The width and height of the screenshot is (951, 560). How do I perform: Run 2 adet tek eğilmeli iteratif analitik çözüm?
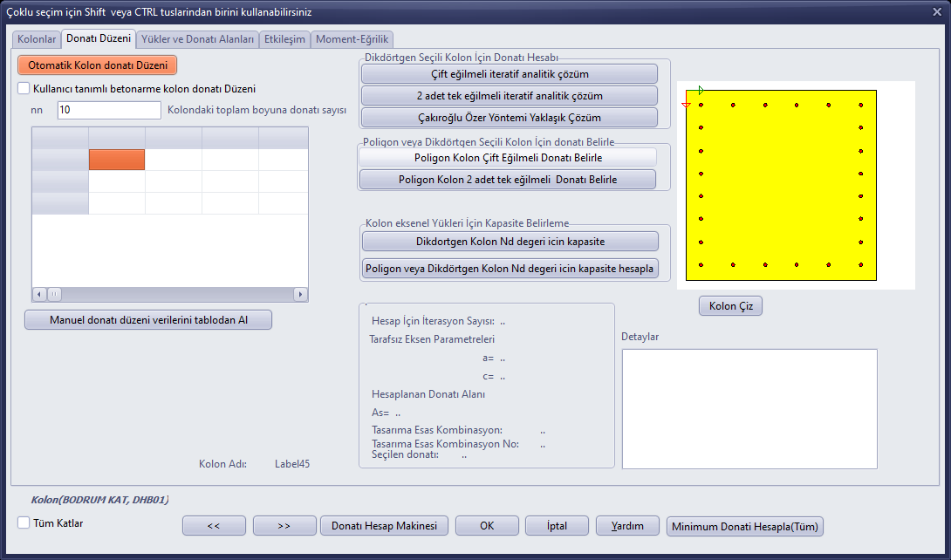[x=510, y=96]
